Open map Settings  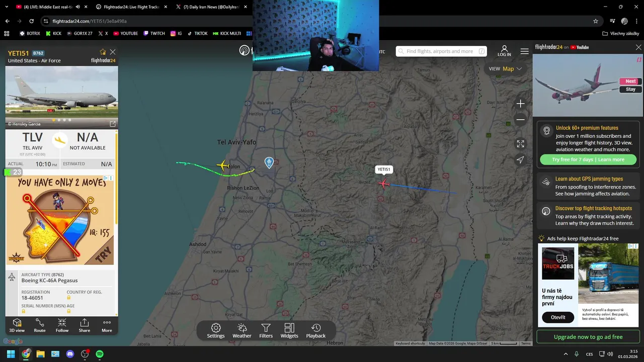tap(216, 331)
